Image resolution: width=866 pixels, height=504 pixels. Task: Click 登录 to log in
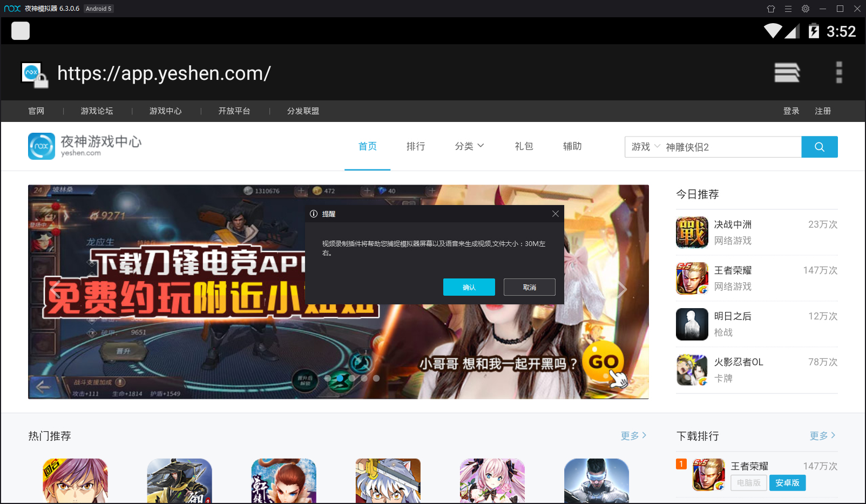(x=791, y=111)
